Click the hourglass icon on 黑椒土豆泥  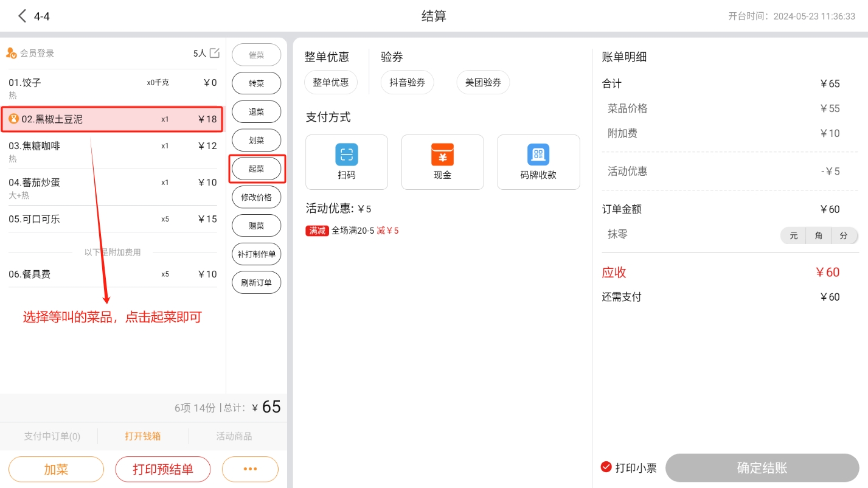[x=14, y=119]
